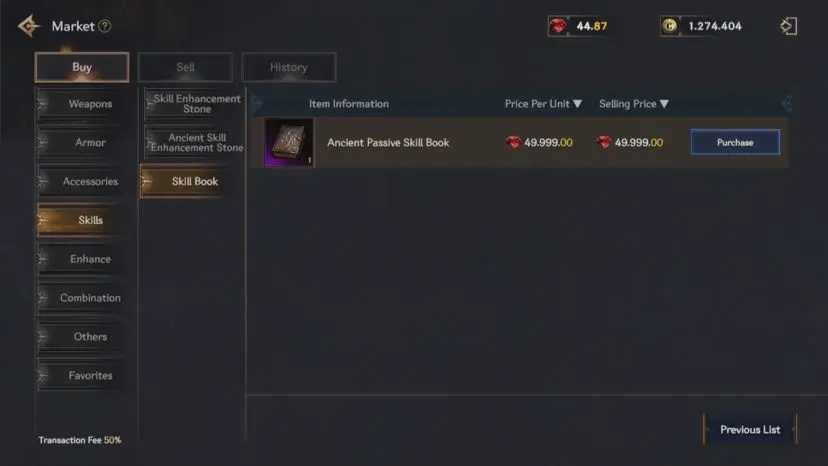828x466 pixels.
Task: Click the Previous List button
Action: click(750, 430)
